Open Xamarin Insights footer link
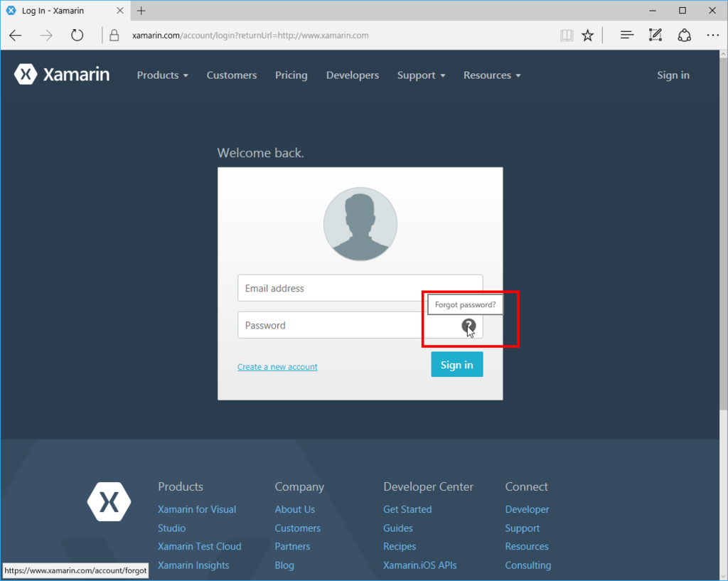This screenshot has width=728, height=581. pos(193,565)
